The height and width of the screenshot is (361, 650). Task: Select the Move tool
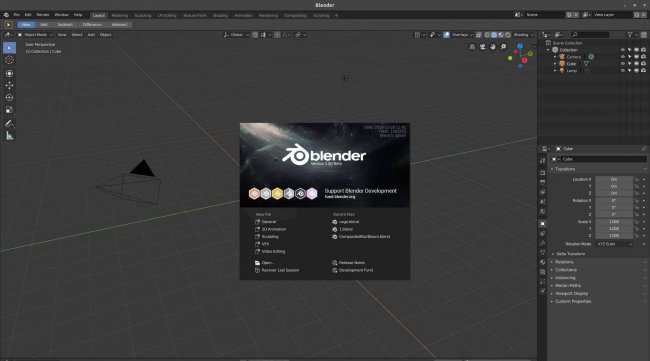pos(9,85)
